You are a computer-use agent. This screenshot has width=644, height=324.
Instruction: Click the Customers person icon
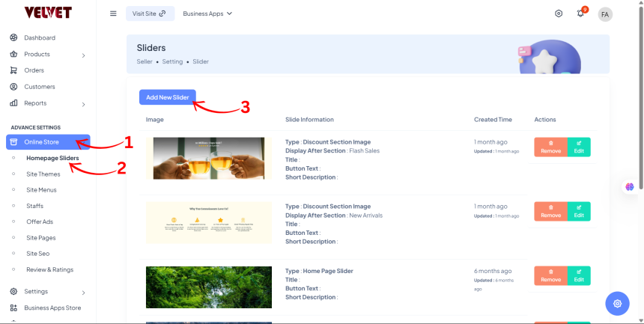coord(13,87)
